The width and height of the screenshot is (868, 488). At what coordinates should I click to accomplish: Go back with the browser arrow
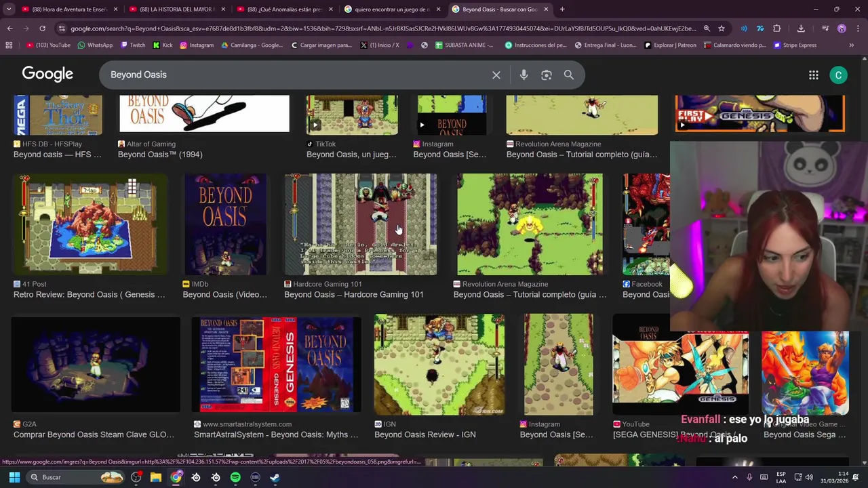(x=9, y=28)
